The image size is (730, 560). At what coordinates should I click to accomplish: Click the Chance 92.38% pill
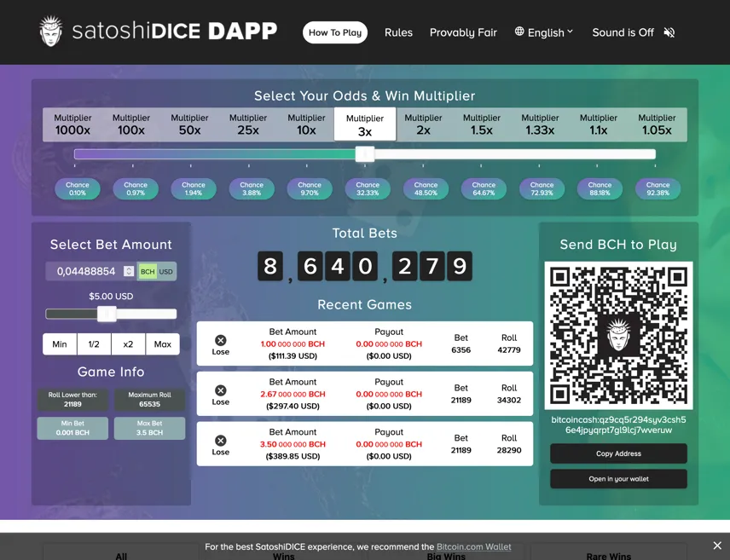pos(658,188)
